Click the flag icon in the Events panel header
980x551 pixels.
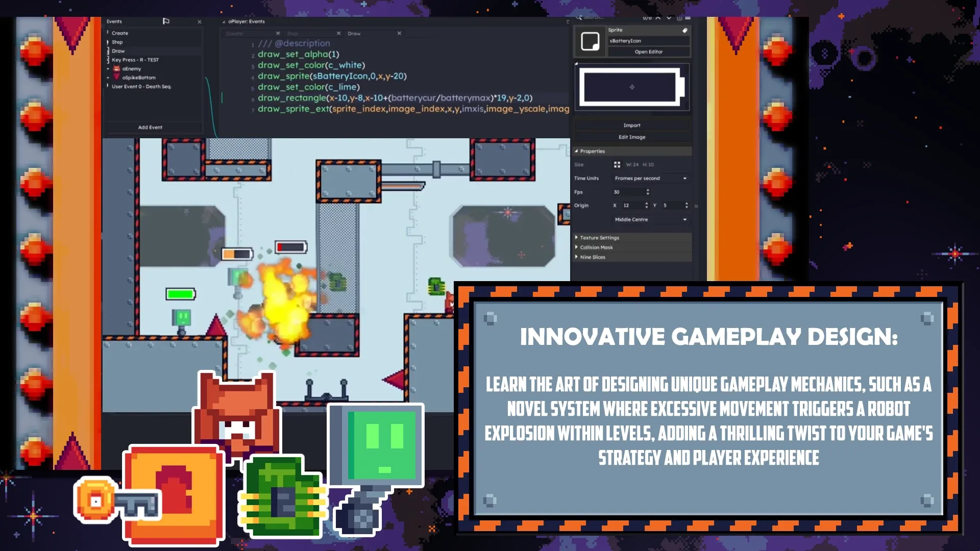coord(166,22)
